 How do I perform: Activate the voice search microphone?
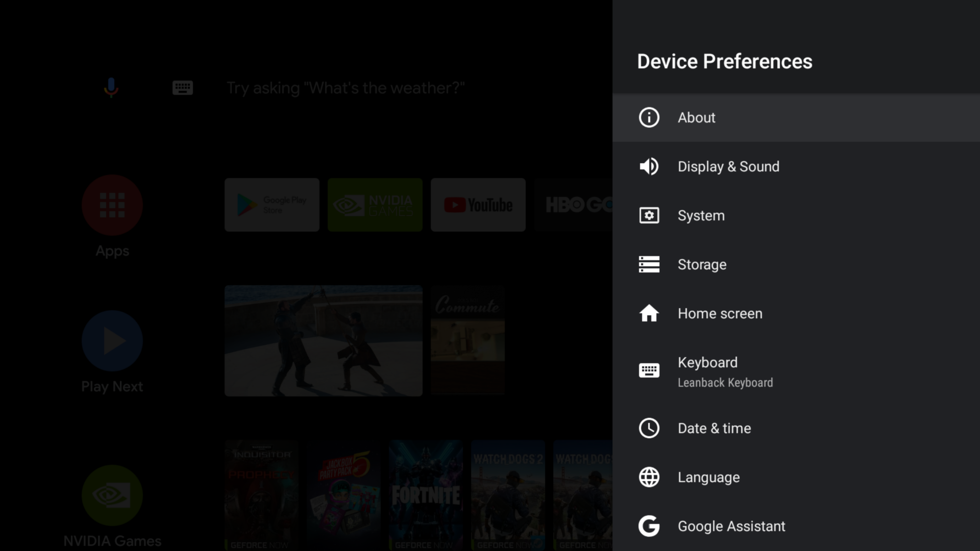[111, 88]
